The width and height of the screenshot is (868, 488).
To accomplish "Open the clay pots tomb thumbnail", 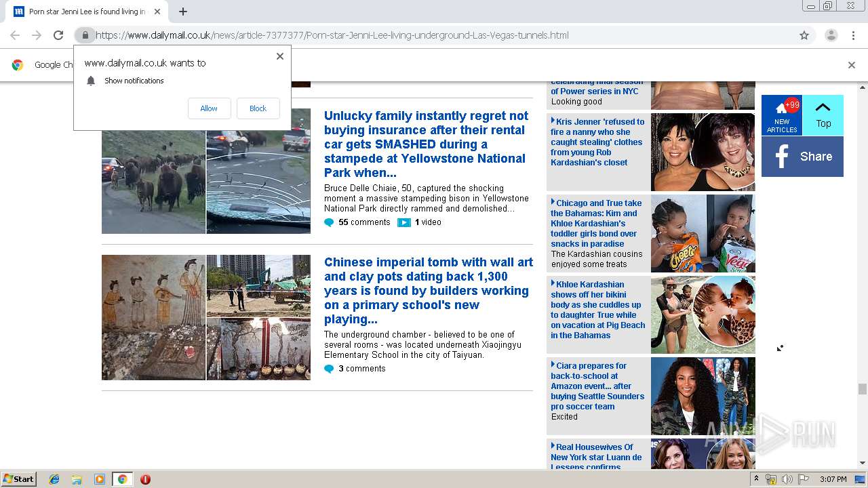I will (x=258, y=349).
